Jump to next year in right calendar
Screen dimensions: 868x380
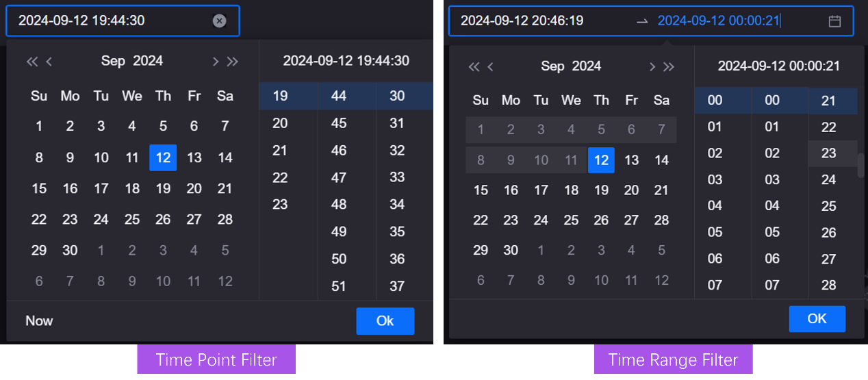pos(669,66)
